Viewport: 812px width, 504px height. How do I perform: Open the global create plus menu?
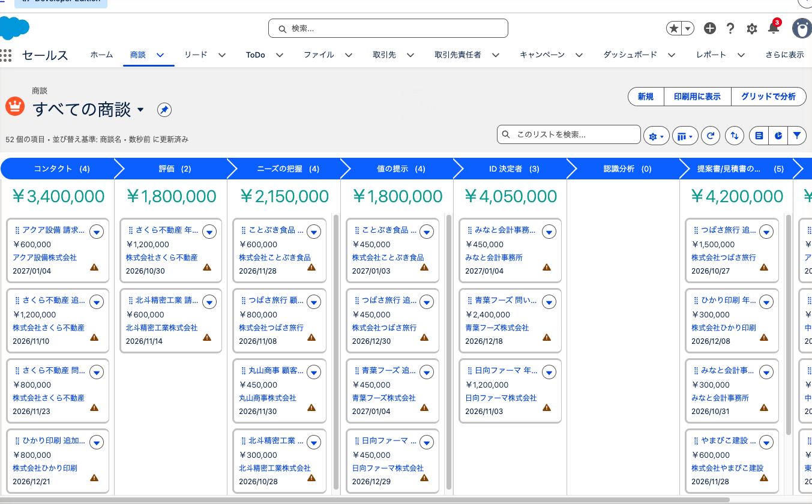pyautogui.click(x=710, y=28)
